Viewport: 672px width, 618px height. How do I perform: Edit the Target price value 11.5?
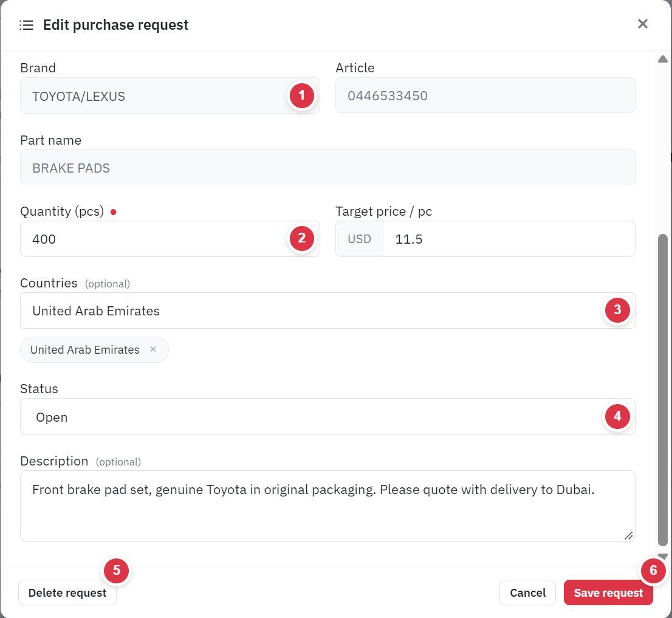[x=509, y=239]
